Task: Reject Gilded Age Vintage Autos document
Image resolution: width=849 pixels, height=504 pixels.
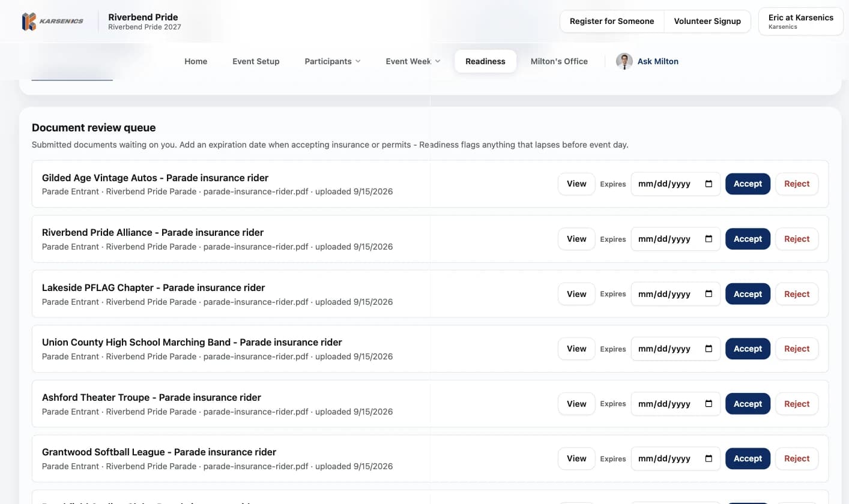Action: coord(797,184)
